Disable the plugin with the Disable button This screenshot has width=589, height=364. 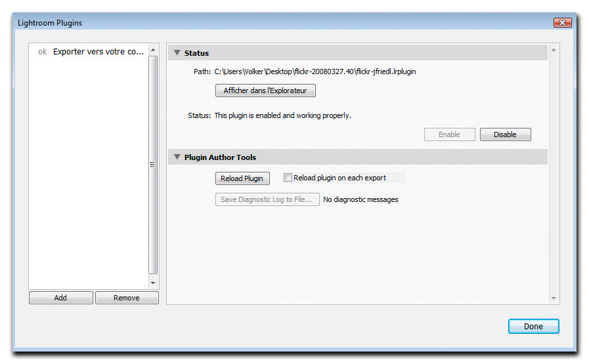pos(505,134)
